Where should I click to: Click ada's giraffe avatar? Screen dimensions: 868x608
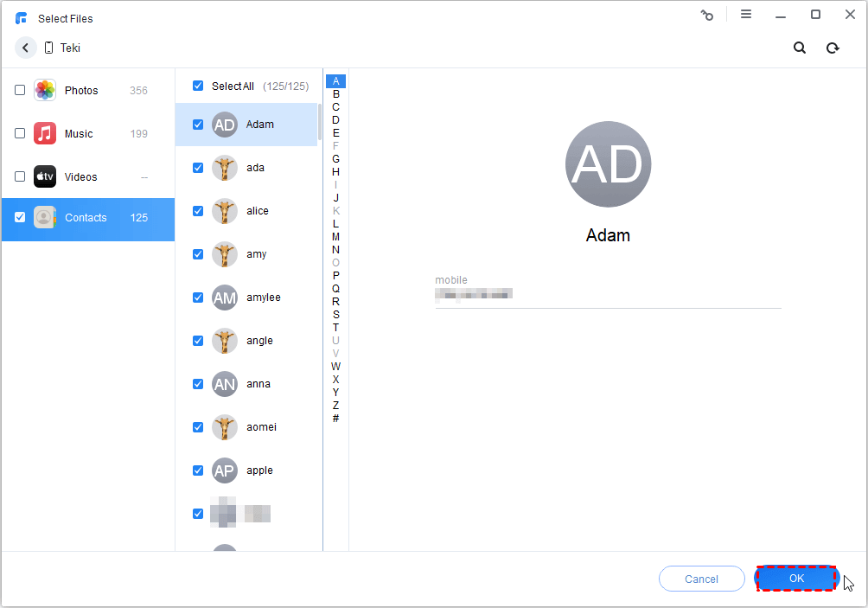click(225, 168)
